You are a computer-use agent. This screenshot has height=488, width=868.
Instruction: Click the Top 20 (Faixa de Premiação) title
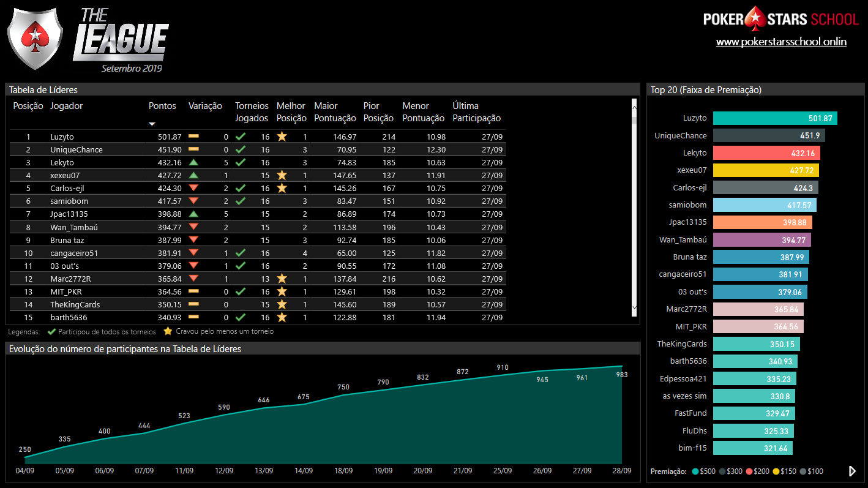[706, 89]
